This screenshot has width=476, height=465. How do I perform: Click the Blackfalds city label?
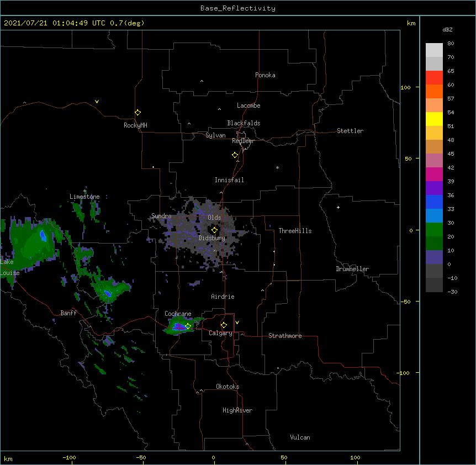(x=244, y=123)
